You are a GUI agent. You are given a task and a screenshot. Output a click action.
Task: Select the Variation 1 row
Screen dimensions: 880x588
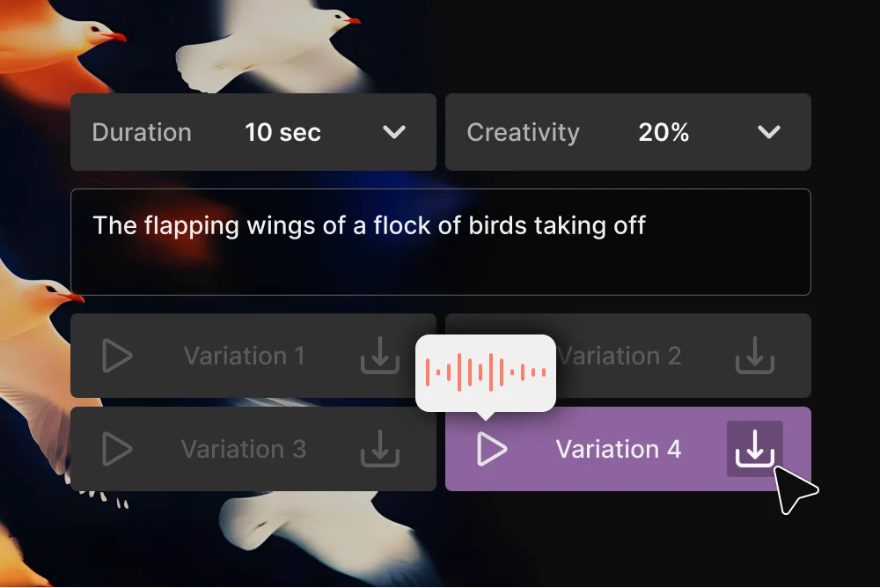245,356
